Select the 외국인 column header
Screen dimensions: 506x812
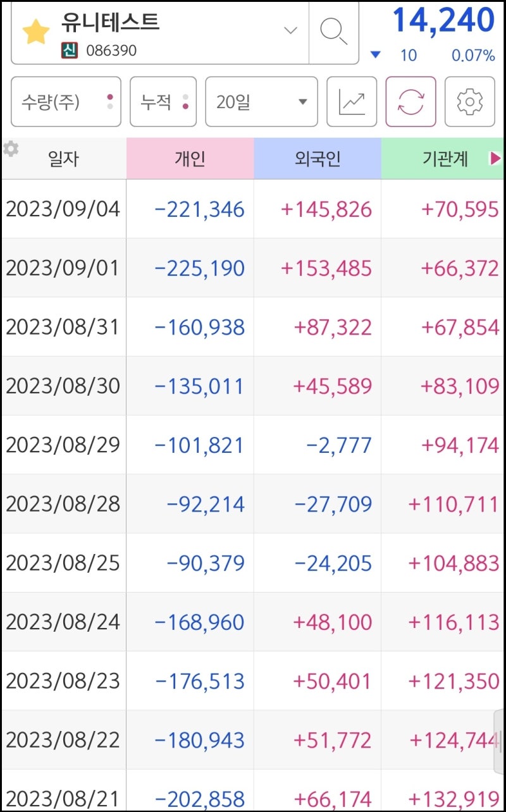(x=318, y=159)
